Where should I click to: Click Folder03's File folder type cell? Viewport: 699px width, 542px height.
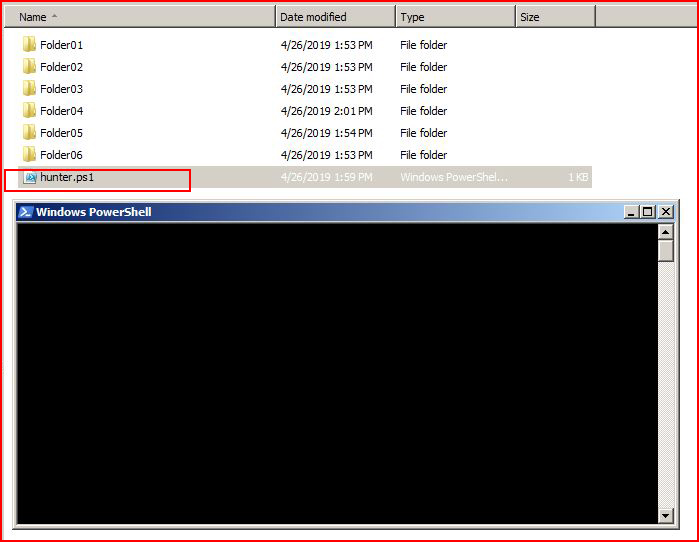[x=424, y=89]
